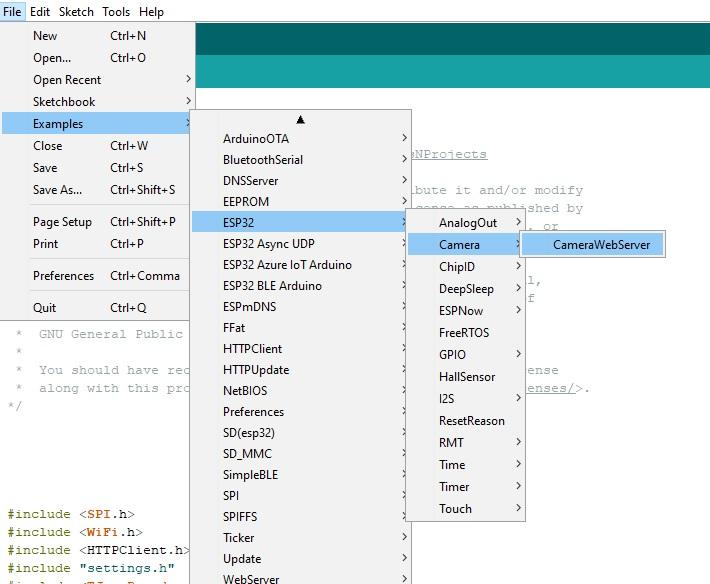Open the File menu
The image size is (710, 584).
pos(12,11)
